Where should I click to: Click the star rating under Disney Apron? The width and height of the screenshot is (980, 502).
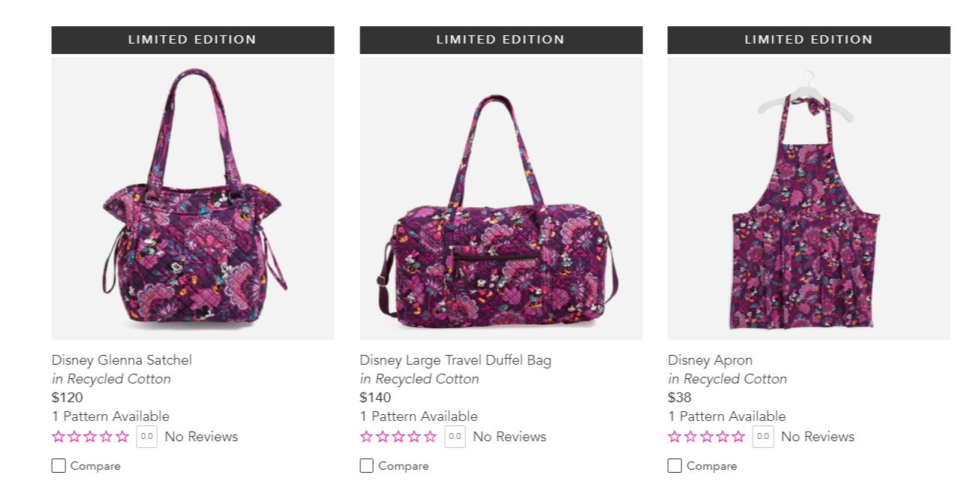tap(706, 437)
